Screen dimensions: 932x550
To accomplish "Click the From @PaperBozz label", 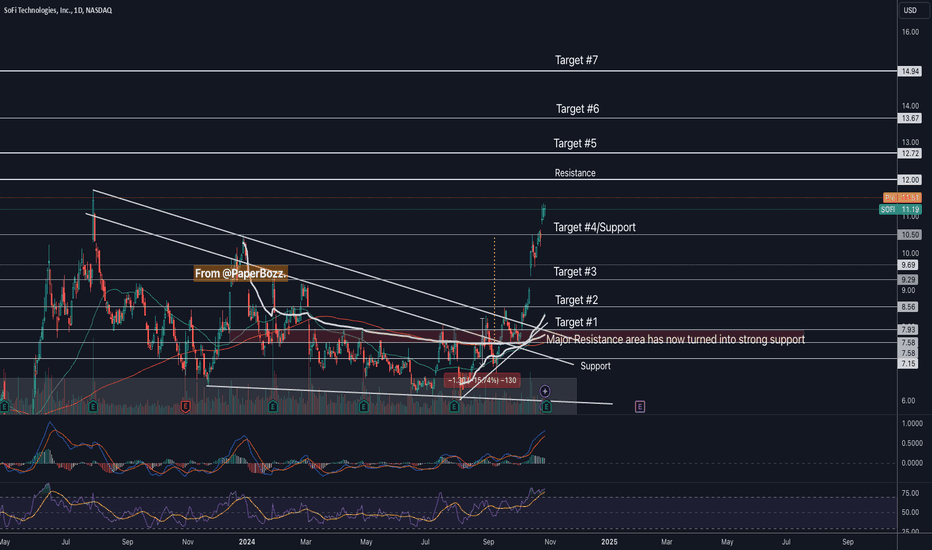I will pos(241,274).
